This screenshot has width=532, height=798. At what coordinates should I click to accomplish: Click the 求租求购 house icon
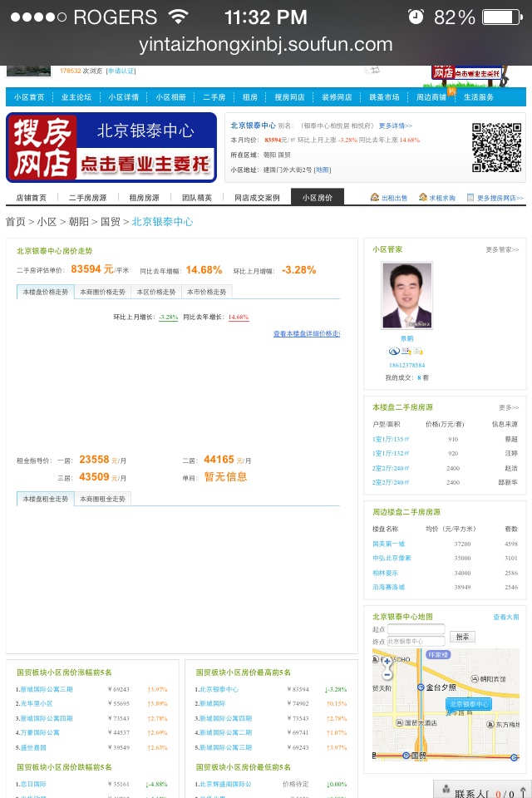[422, 198]
